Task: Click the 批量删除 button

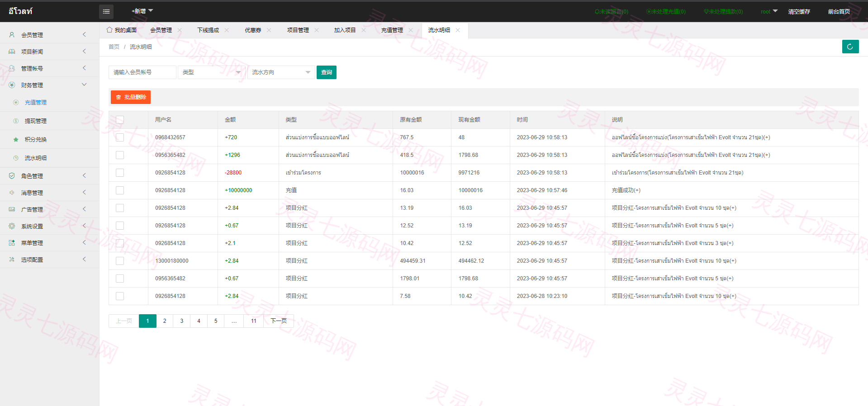Action: coord(131,97)
